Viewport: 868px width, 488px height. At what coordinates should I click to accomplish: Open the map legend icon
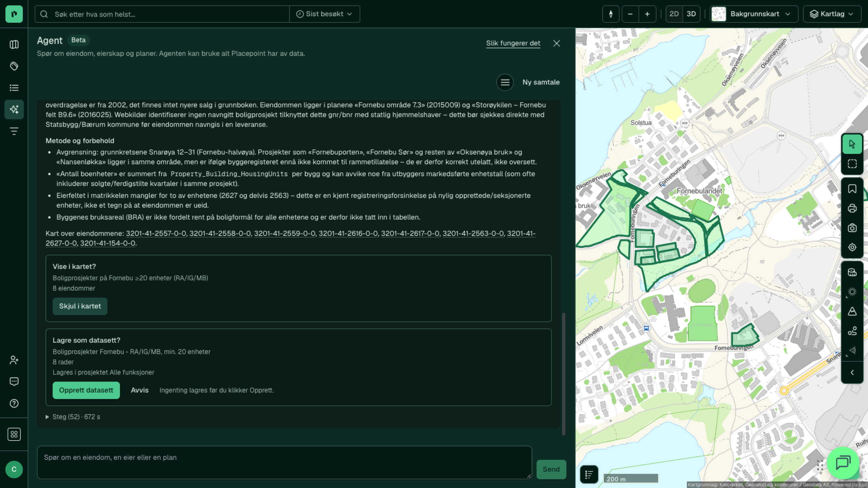click(589, 474)
